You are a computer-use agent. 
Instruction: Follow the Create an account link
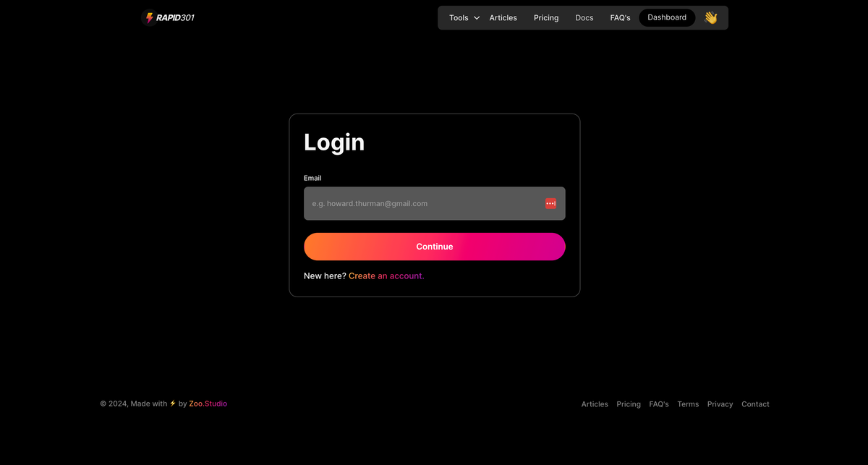[x=386, y=276]
